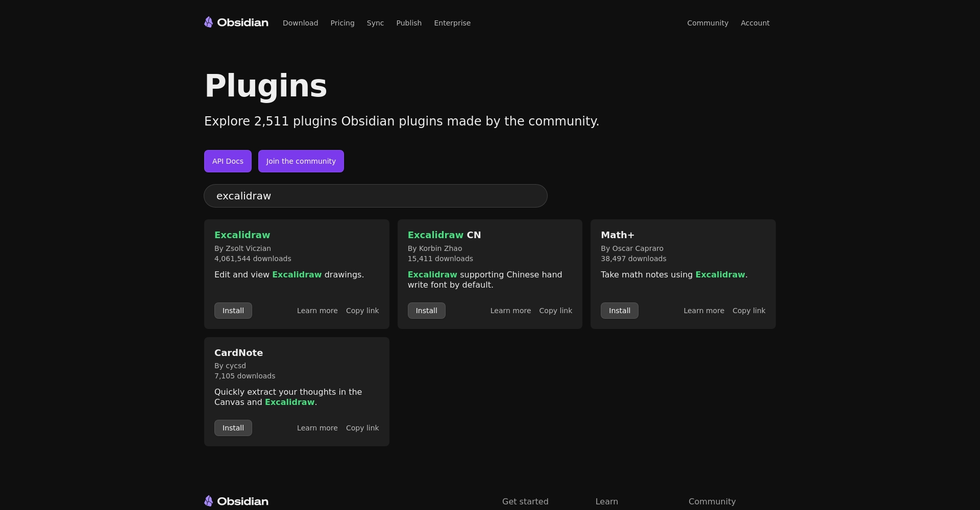Click the Math+ plugin title
This screenshot has height=510, width=980.
click(x=618, y=235)
